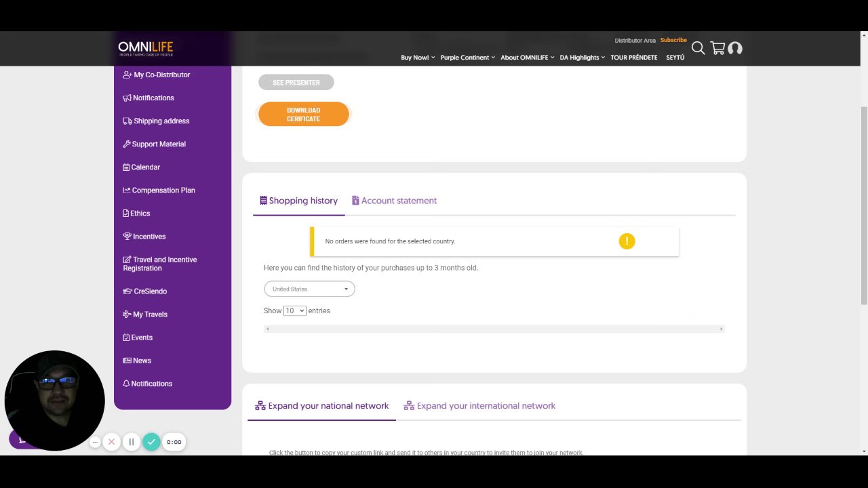The height and width of the screenshot is (488, 868).
Task: Finish recording with the green checkmark
Action: coord(151,442)
